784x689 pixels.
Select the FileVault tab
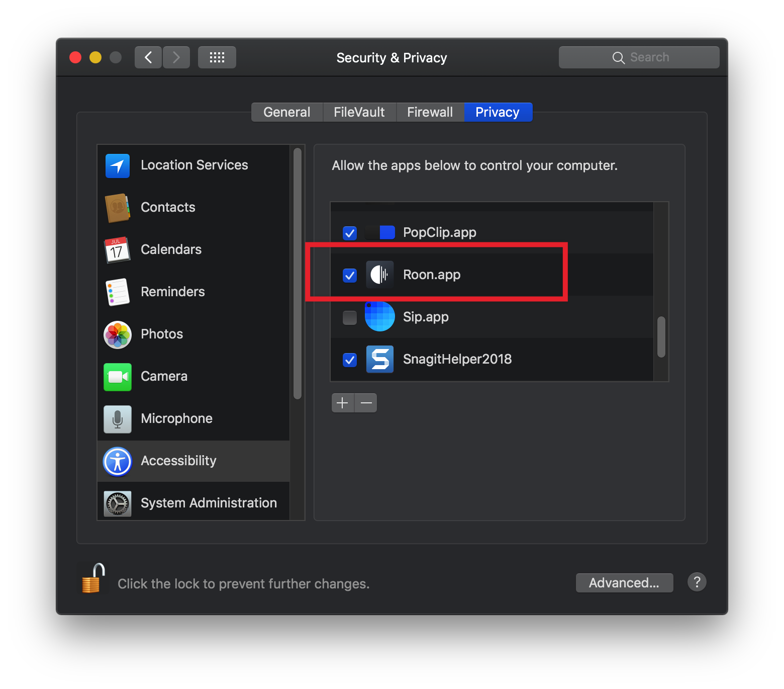[359, 112]
